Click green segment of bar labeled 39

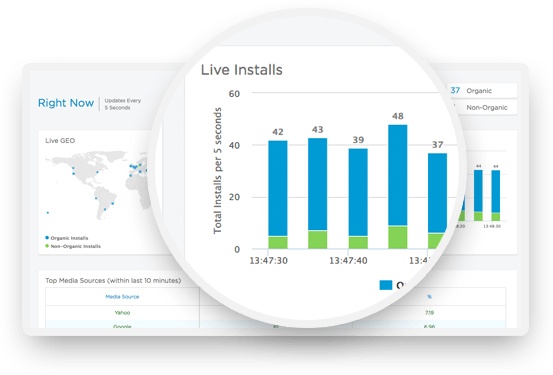tap(358, 243)
